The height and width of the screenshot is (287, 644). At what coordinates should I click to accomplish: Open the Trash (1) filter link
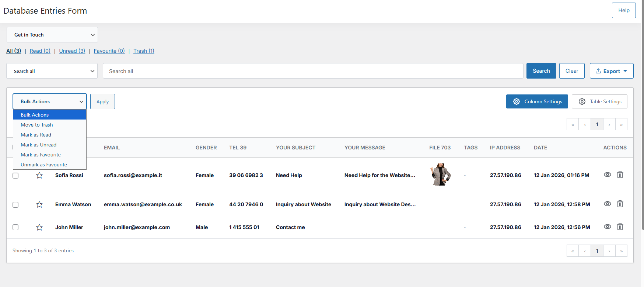[144, 51]
